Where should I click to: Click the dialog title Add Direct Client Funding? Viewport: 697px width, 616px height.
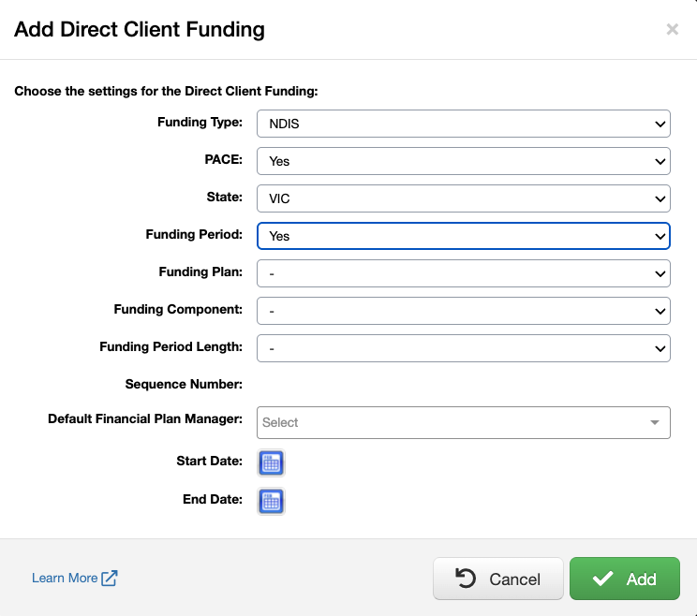(x=140, y=30)
